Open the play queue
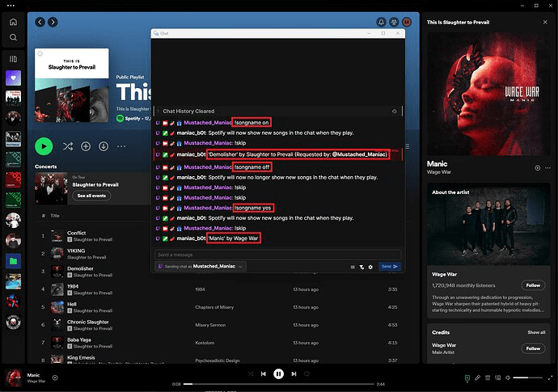 point(488,377)
